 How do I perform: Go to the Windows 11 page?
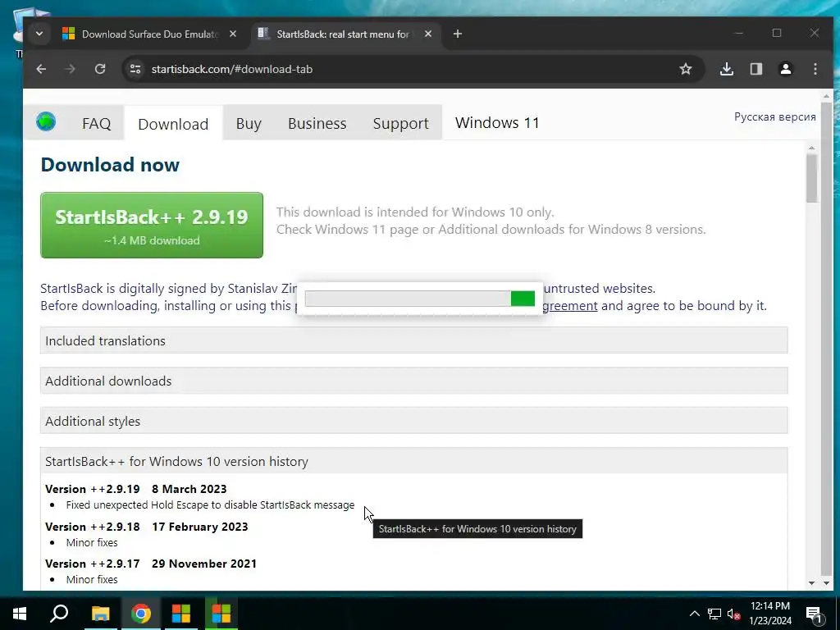497,123
